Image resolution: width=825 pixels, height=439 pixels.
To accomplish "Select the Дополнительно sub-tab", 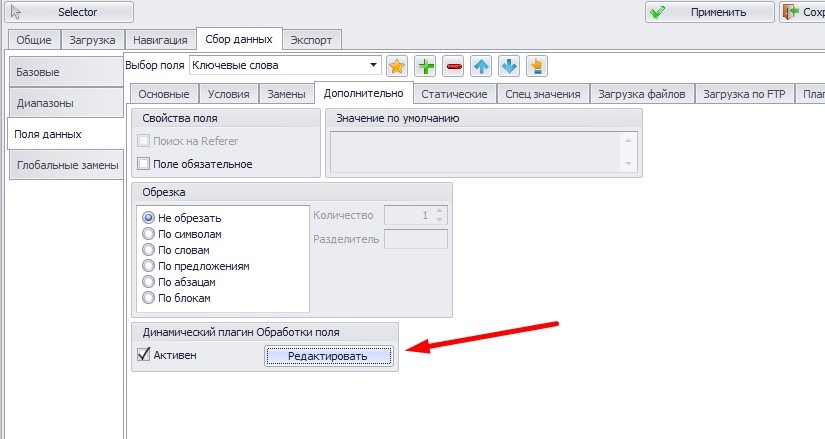I will coord(364,93).
